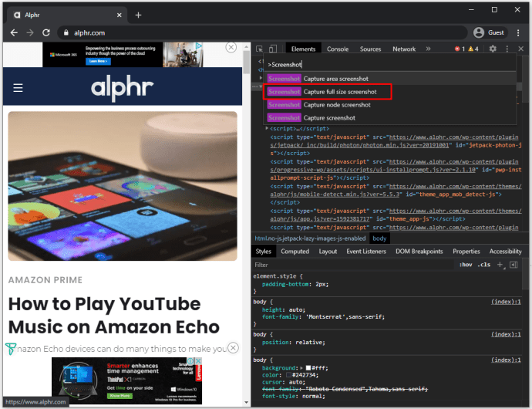Open DevTools customize three-dot menu
This screenshot has height=409, width=532.
coord(507,49)
